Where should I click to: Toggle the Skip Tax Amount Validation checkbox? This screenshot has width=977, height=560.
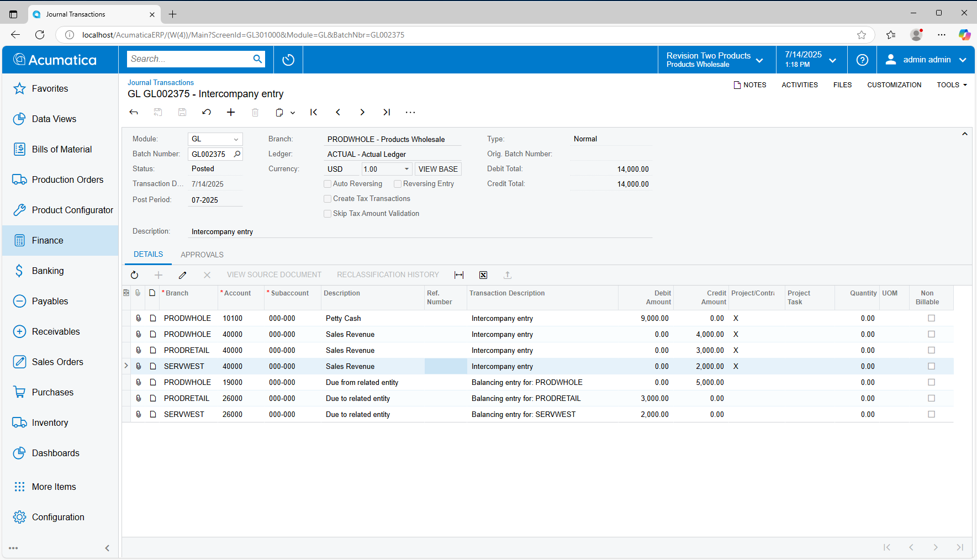328,214
